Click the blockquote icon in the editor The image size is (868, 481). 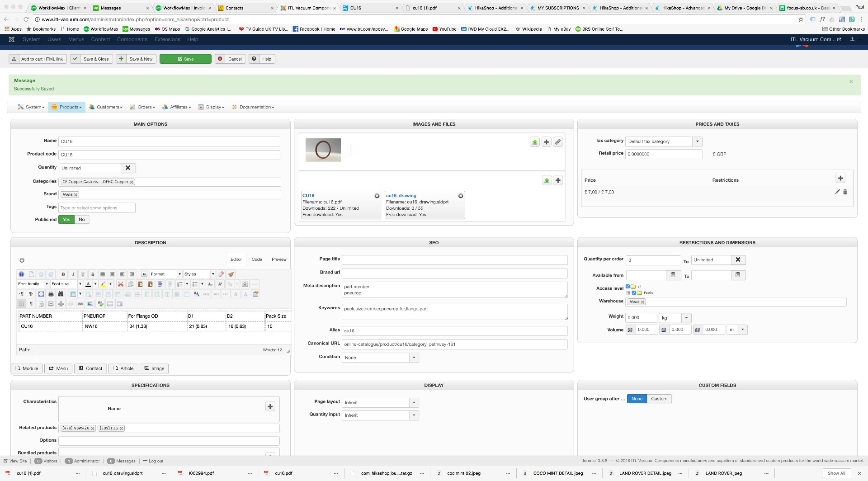tap(144, 274)
